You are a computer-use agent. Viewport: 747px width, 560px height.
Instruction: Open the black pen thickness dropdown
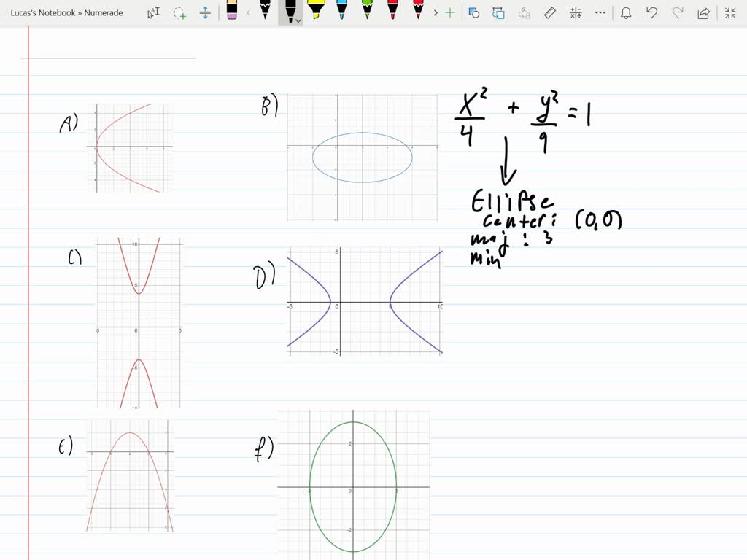coord(299,19)
